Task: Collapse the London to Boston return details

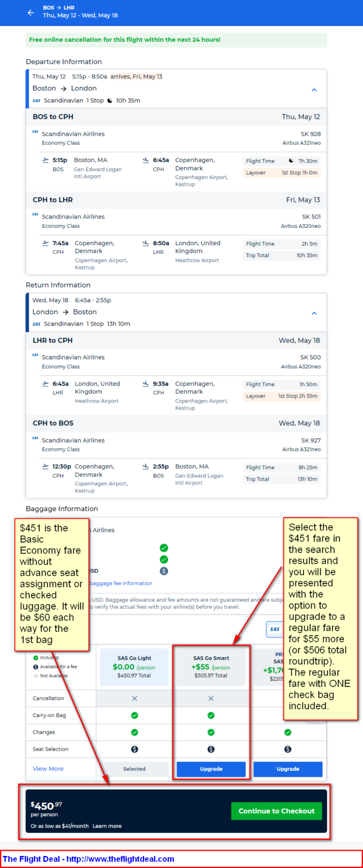Action: pos(314,313)
